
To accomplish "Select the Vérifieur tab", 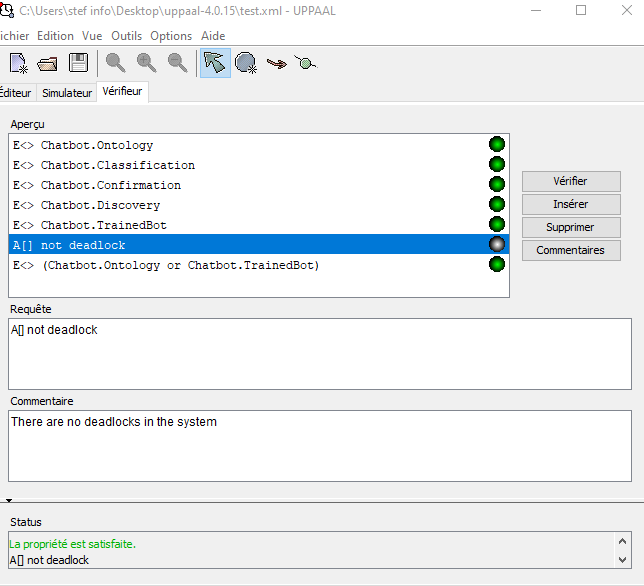I will pyautogui.click(x=122, y=91).
